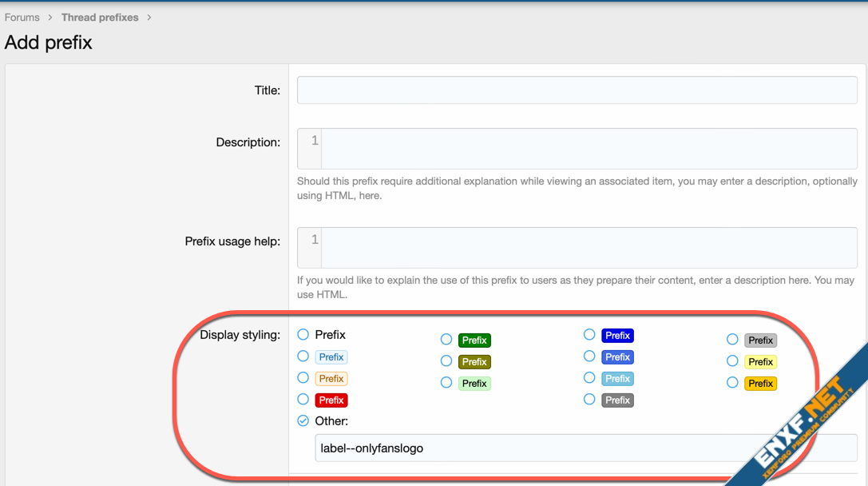Select the dark green Prefix radio button
Screen dimensions: 868x486
pos(446,340)
